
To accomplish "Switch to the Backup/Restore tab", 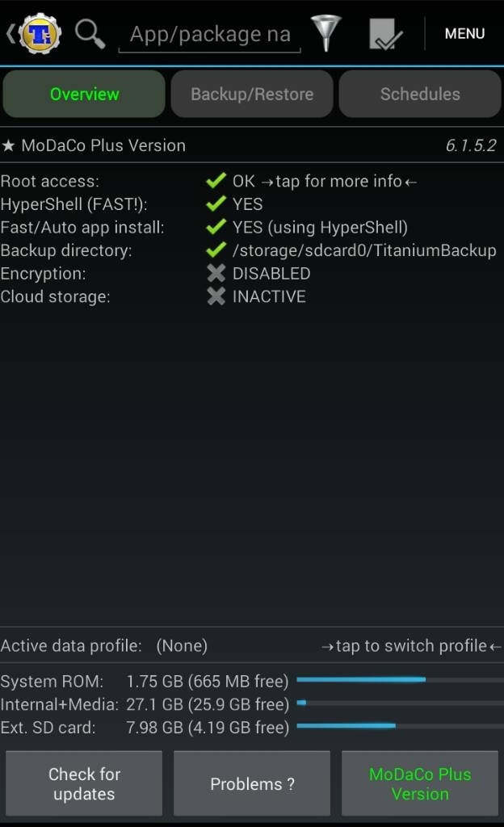I will click(x=252, y=94).
